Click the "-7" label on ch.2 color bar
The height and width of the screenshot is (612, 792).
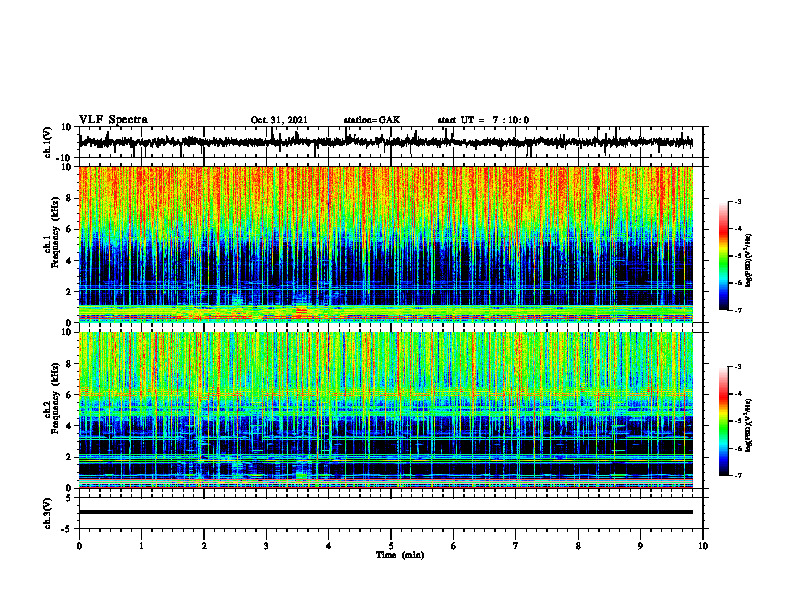[738, 475]
